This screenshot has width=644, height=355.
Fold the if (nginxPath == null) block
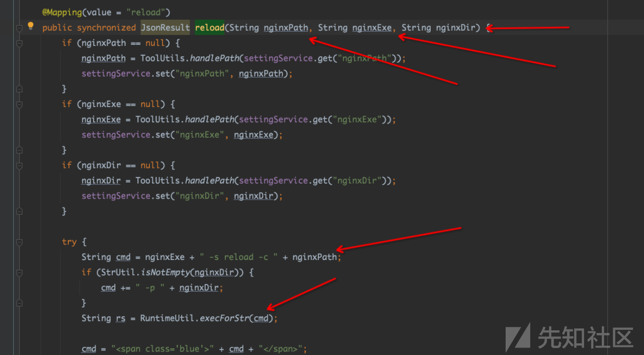click(x=19, y=43)
